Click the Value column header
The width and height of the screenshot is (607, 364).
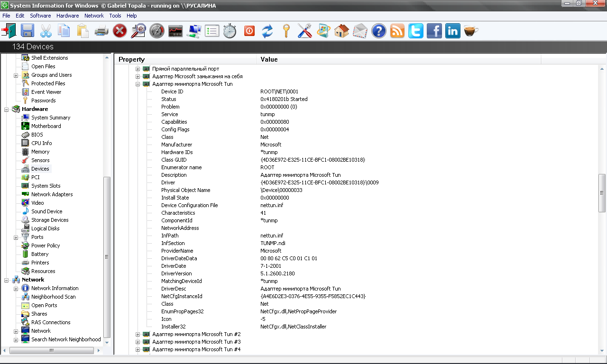[399, 59]
